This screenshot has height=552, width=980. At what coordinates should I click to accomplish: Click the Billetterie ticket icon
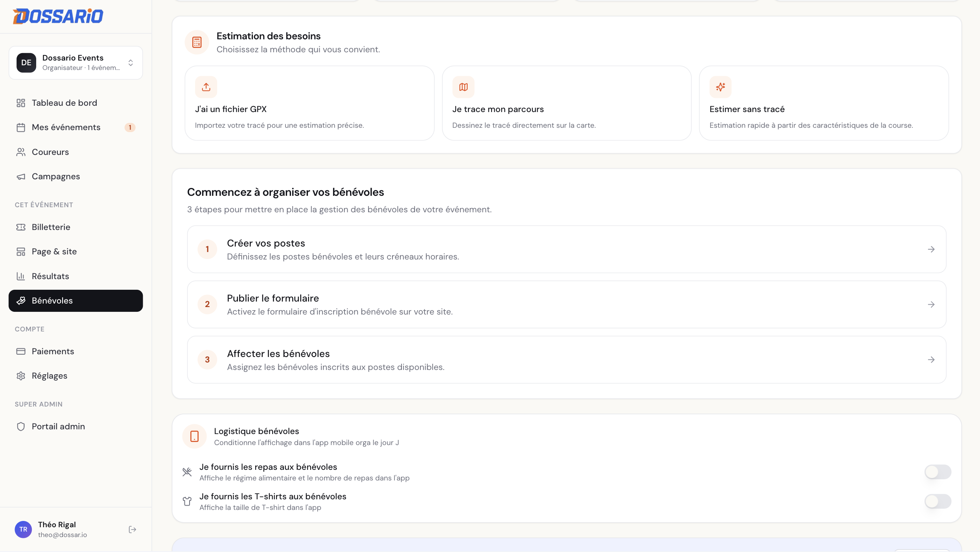pyautogui.click(x=21, y=227)
